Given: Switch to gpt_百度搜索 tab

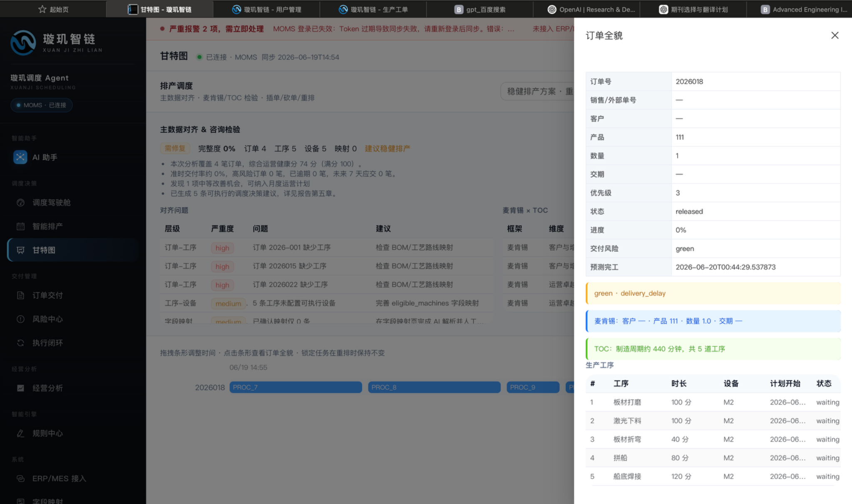Looking at the screenshot, I should pyautogui.click(x=479, y=9).
